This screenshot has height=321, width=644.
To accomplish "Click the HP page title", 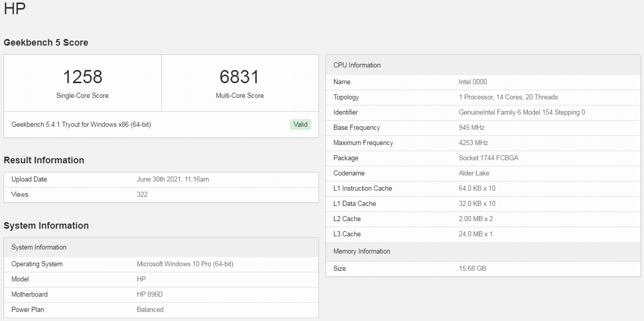I will coord(15,9).
